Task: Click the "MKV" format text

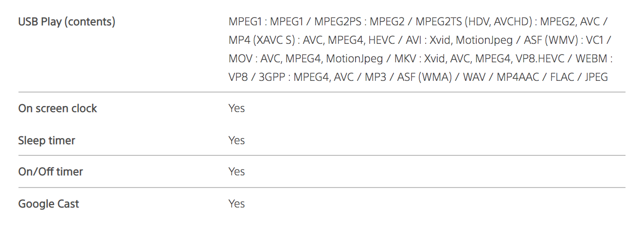Action: coord(405,59)
